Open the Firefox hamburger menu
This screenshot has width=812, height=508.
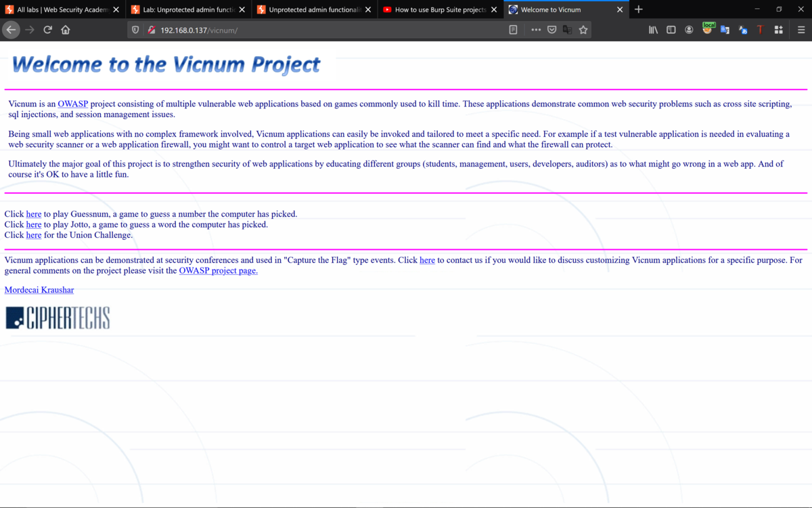pos(801,30)
